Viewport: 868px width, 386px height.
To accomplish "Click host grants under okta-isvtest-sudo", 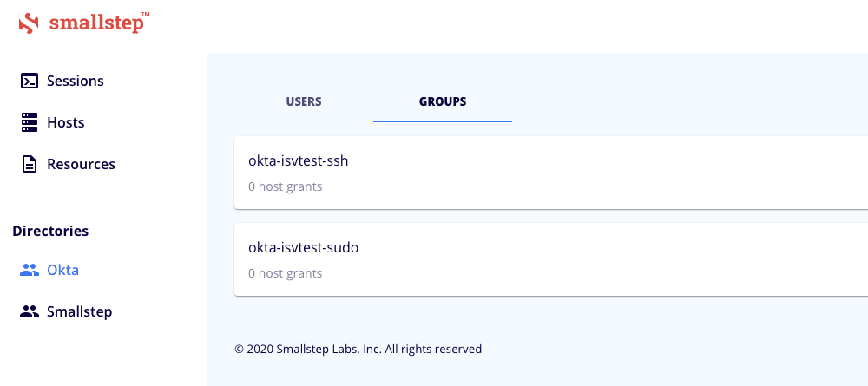I will (x=285, y=273).
